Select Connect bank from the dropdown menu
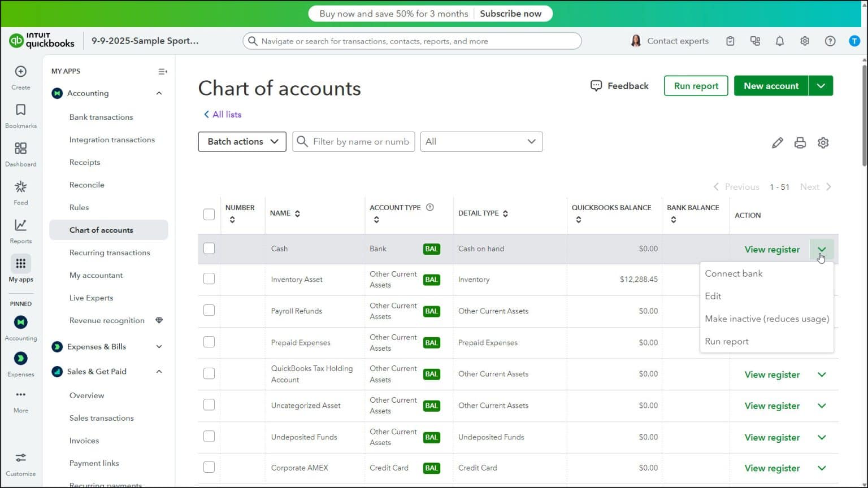Image resolution: width=868 pixels, height=488 pixels. [x=767, y=273]
